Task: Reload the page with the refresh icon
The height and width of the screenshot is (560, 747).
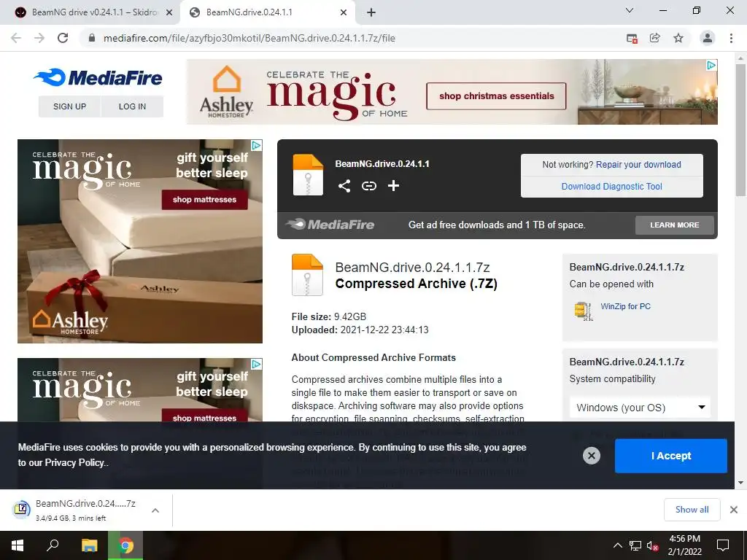Action: [x=63, y=38]
